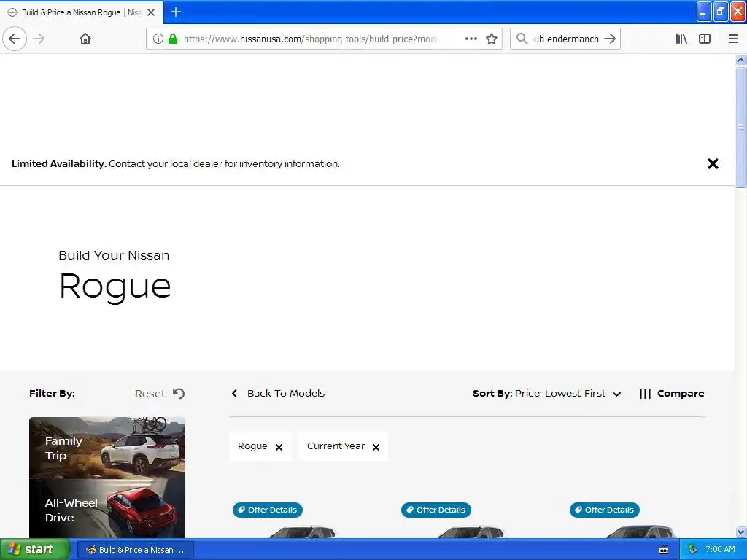This screenshot has width=747, height=560.
Task: Click scrollbar up arrow
Action: (740, 60)
